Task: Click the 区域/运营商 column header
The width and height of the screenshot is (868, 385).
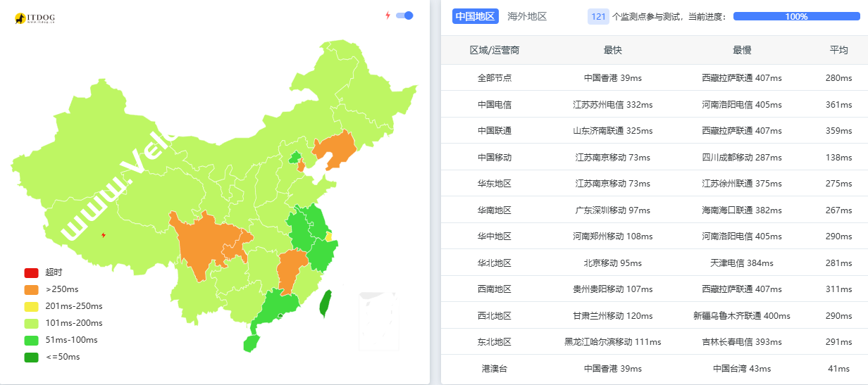Action: (x=495, y=50)
